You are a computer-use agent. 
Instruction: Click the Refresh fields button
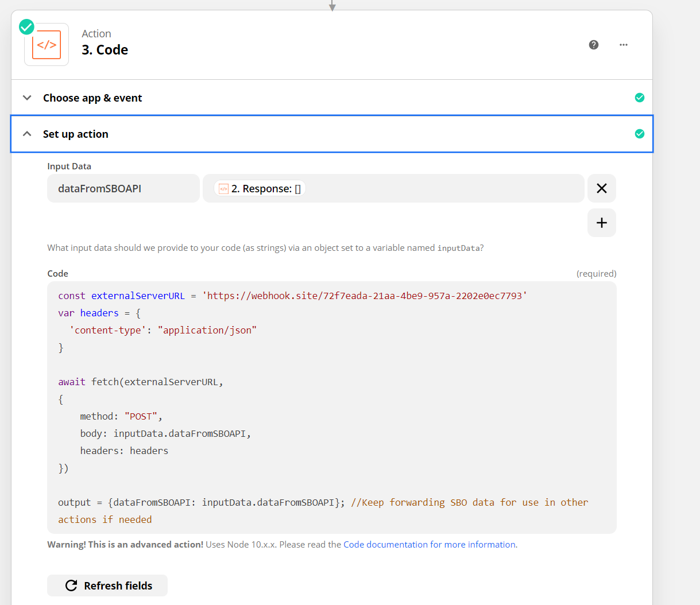coord(107,585)
